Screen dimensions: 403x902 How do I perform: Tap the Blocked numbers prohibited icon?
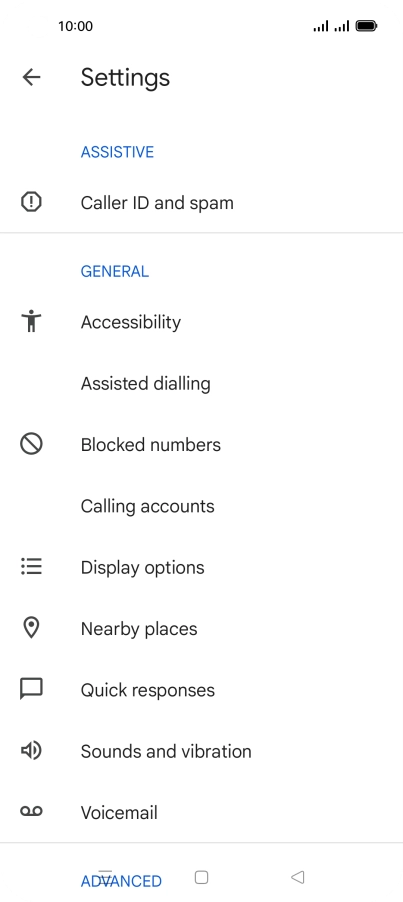31,444
